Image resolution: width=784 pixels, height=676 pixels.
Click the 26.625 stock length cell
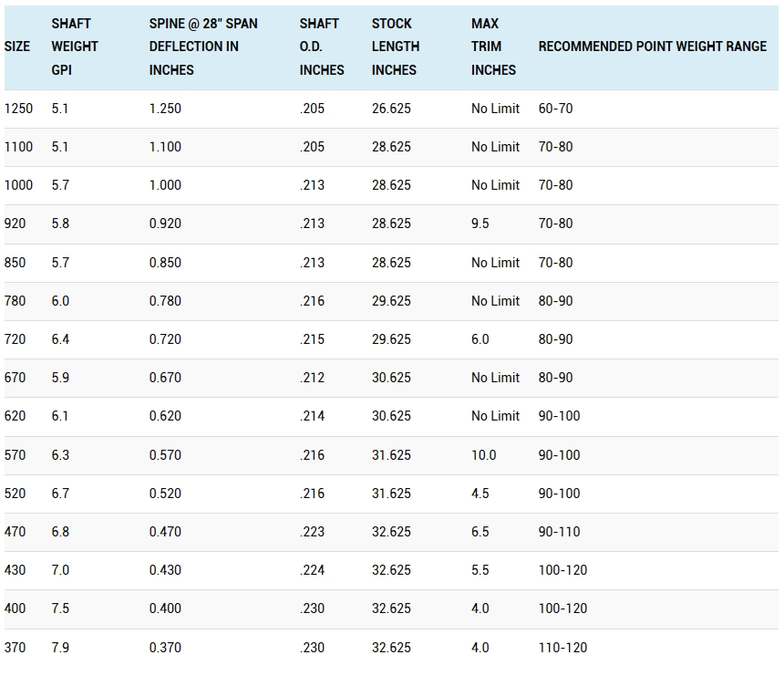pyautogui.click(x=391, y=109)
